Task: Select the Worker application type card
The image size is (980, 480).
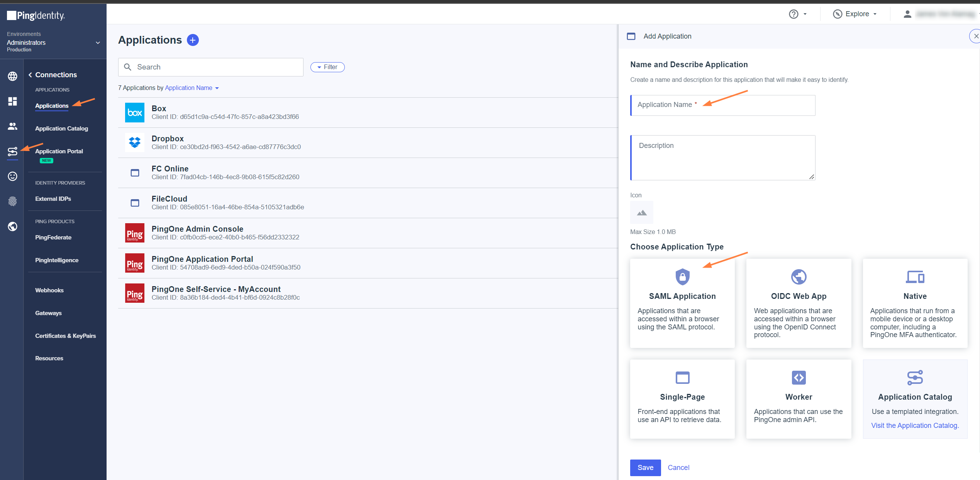Action: pyautogui.click(x=799, y=399)
